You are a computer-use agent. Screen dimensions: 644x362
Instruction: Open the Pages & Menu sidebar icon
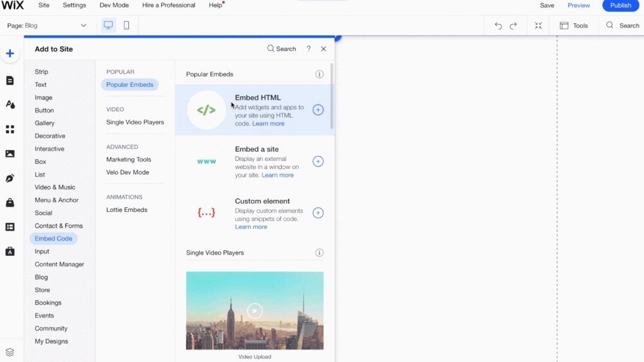click(x=10, y=80)
